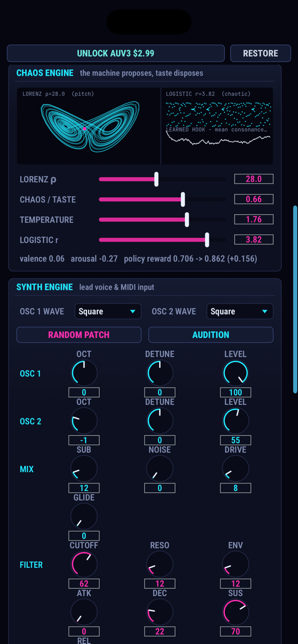
Task: Tap the RESTORE purchase button
Action: click(x=261, y=53)
